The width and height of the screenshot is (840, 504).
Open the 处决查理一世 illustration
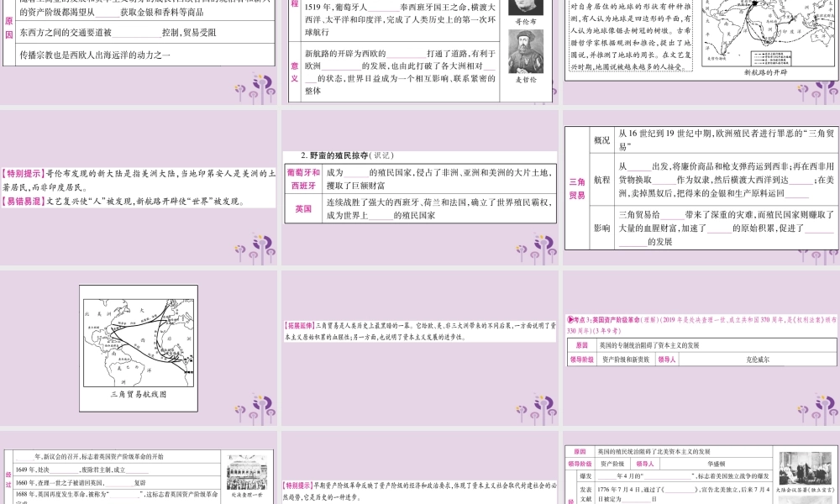247,473
